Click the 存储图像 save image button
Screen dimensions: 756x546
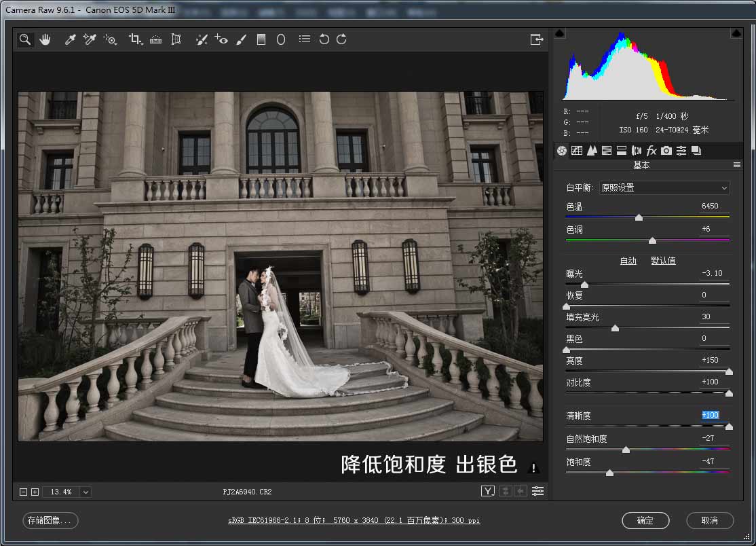(50, 521)
